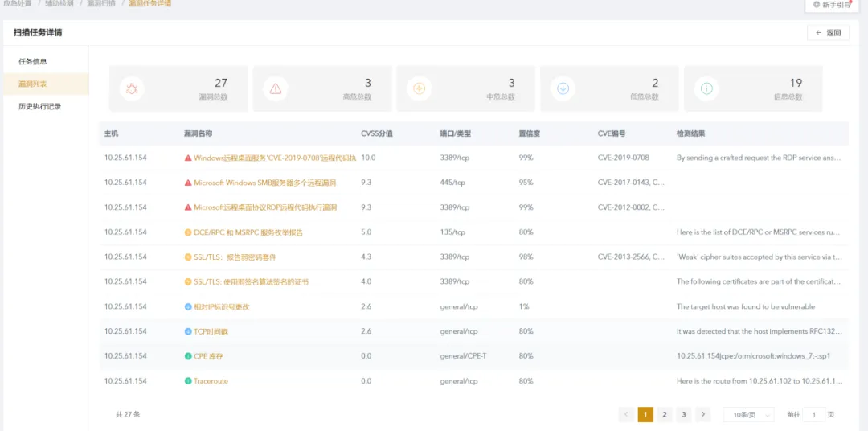The width and height of the screenshot is (868, 431).
Task: Click the jump-to-page input field
Action: 813,414
